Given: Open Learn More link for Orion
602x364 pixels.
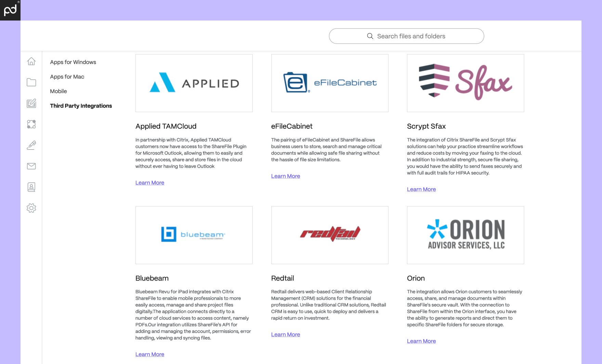Looking at the screenshot, I should (421, 341).
